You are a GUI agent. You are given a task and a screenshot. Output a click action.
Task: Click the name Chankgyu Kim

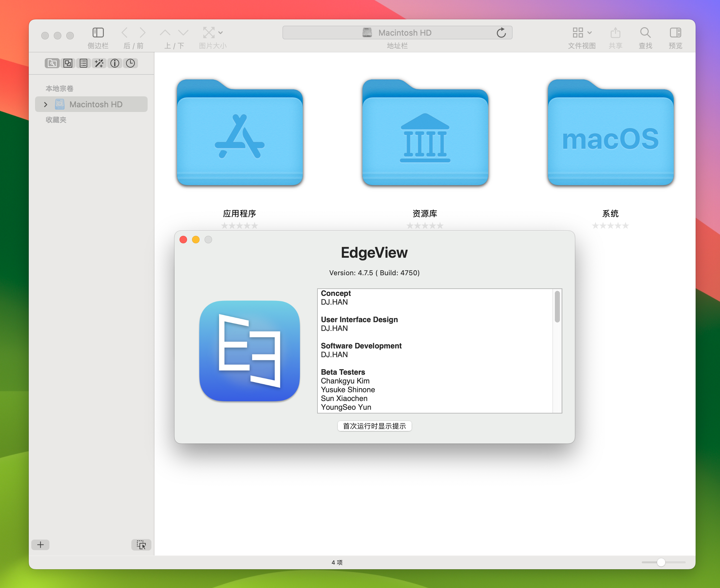pos(345,381)
